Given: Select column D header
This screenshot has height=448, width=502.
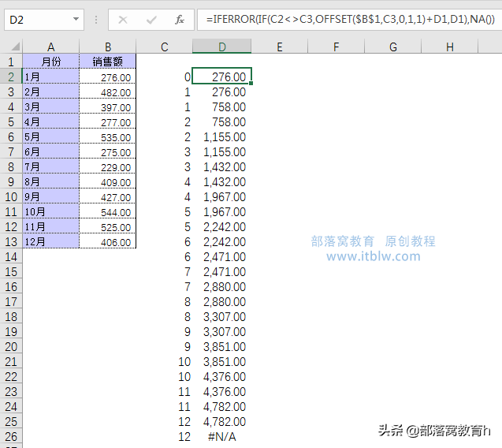Looking at the screenshot, I should point(222,47).
